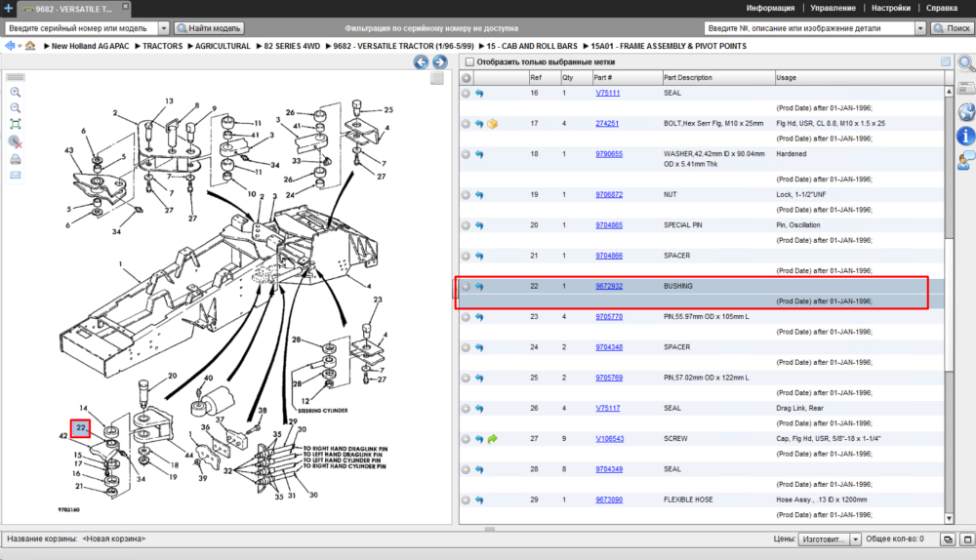Image resolution: width=976 pixels, height=560 pixels.
Task: Go to the previous illustration
Action: point(421,61)
